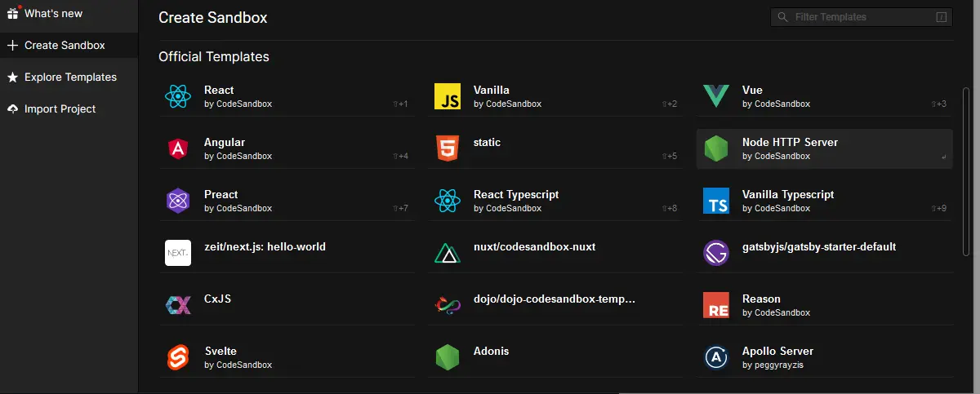Click the orange Svelte logo icon

pyautogui.click(x=177, y=357)
